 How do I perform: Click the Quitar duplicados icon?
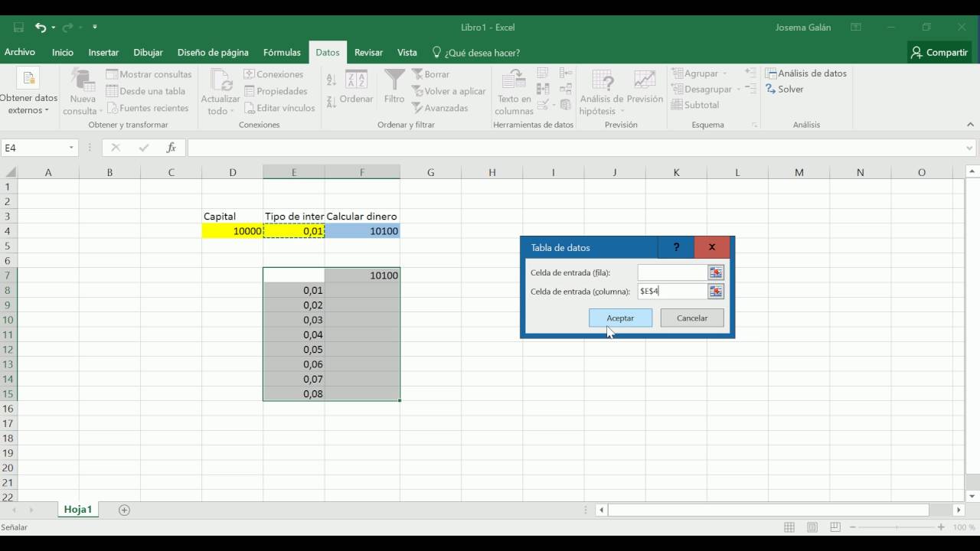(x=543, y=89)
